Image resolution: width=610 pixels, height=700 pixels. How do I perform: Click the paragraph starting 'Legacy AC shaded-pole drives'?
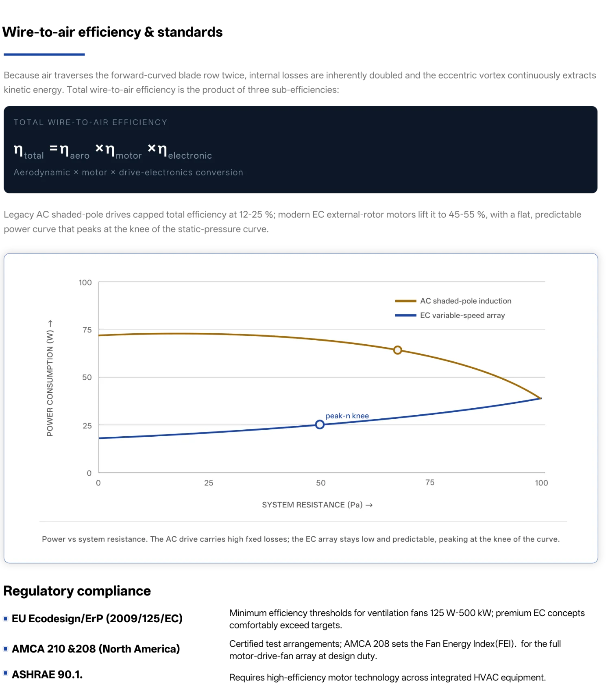point(293,222)
